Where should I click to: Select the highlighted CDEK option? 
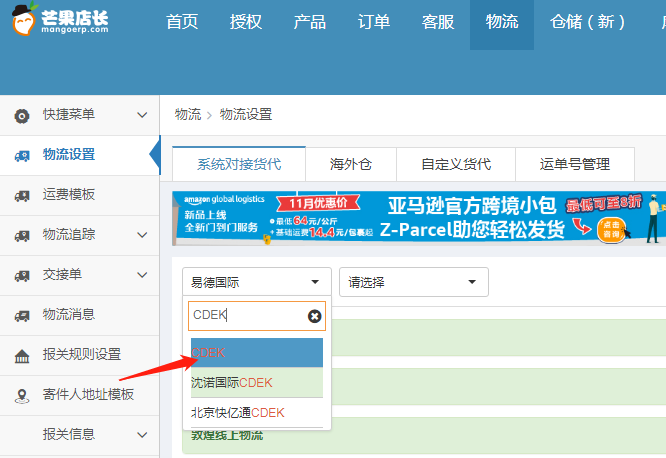point(257,353)
